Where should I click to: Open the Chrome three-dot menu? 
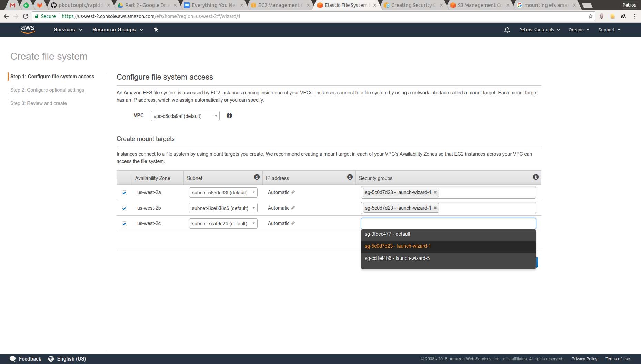[x=635, y=16]
